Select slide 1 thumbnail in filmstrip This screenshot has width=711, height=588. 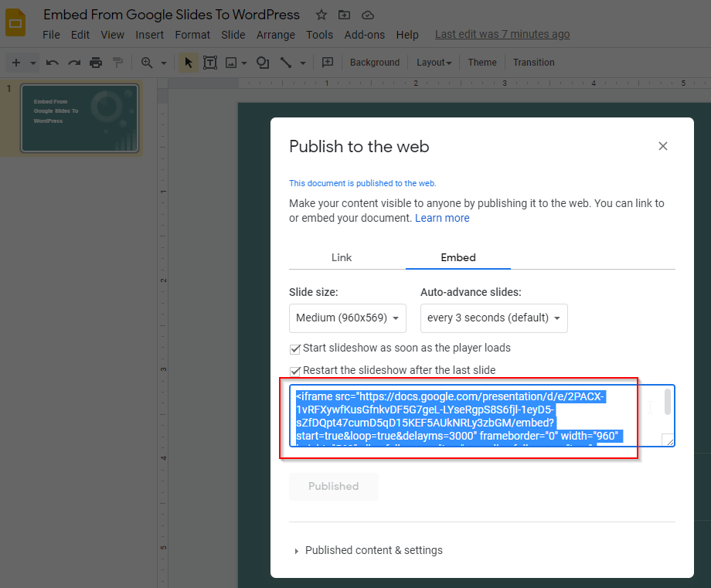pyautogui.click(x=80, y=118)
